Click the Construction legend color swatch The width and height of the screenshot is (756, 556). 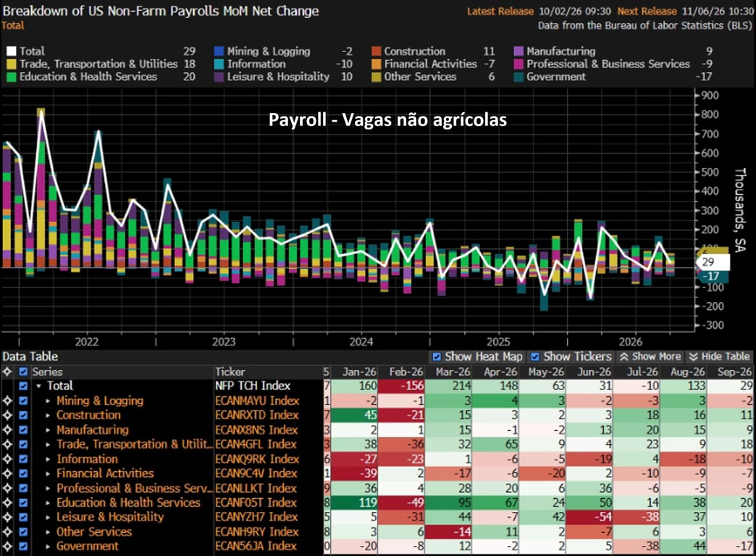coord(377,51)
